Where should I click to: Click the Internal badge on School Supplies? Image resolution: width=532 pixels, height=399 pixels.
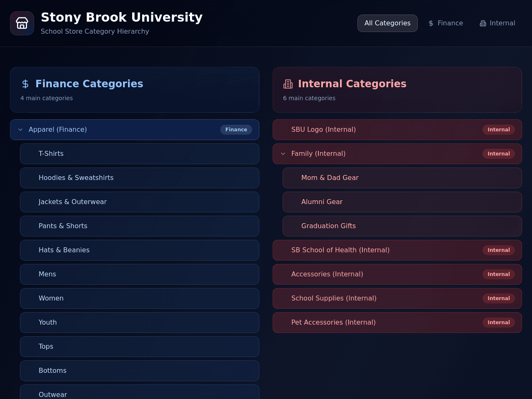(x=499, y=298)
